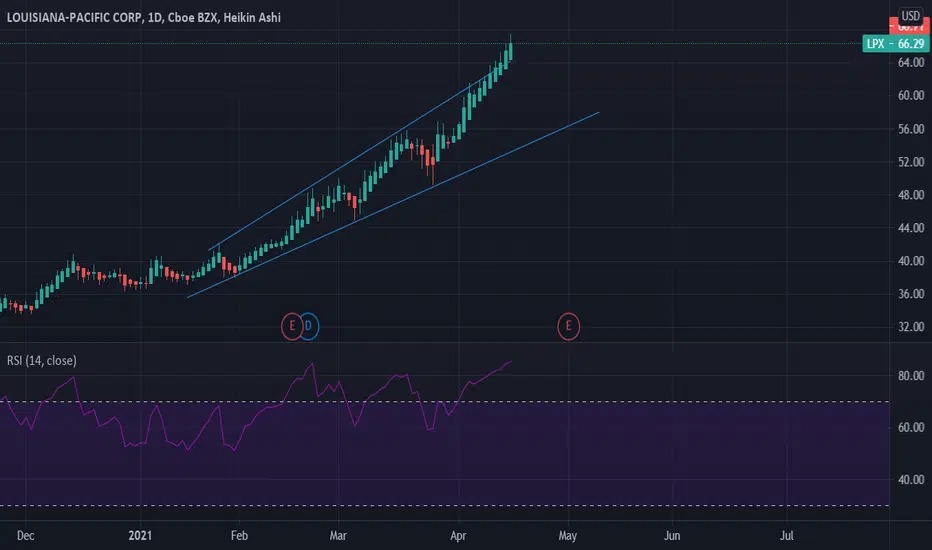932x550 pixels.
Task: Click the 44.00 price axis label
Action: pyautogui.click(x=911, y=228)
